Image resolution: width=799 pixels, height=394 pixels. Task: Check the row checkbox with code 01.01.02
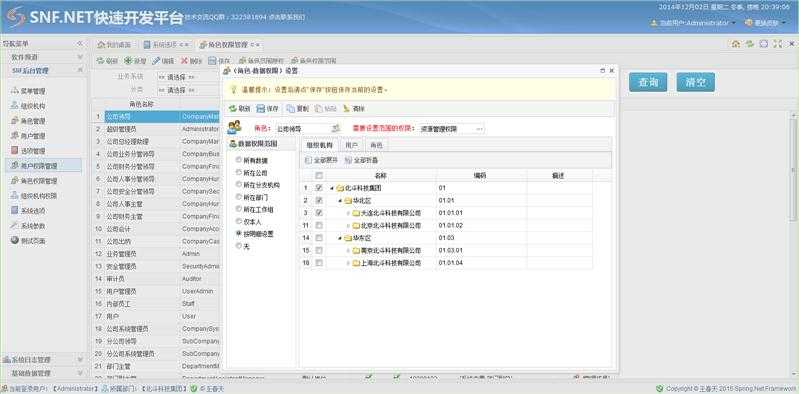319,225
